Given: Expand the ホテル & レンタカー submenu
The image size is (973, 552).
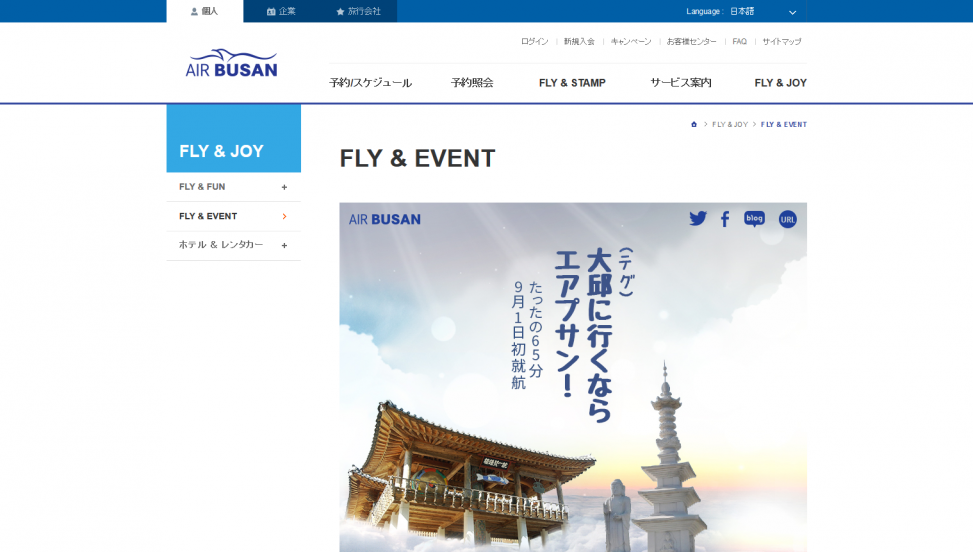Looking at the screenshot, I should point(233,245).
